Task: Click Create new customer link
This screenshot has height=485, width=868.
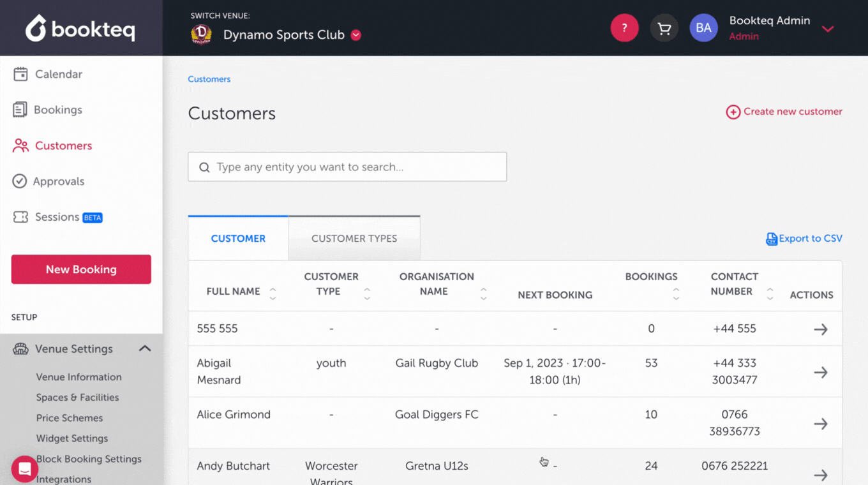Action: 784,112
